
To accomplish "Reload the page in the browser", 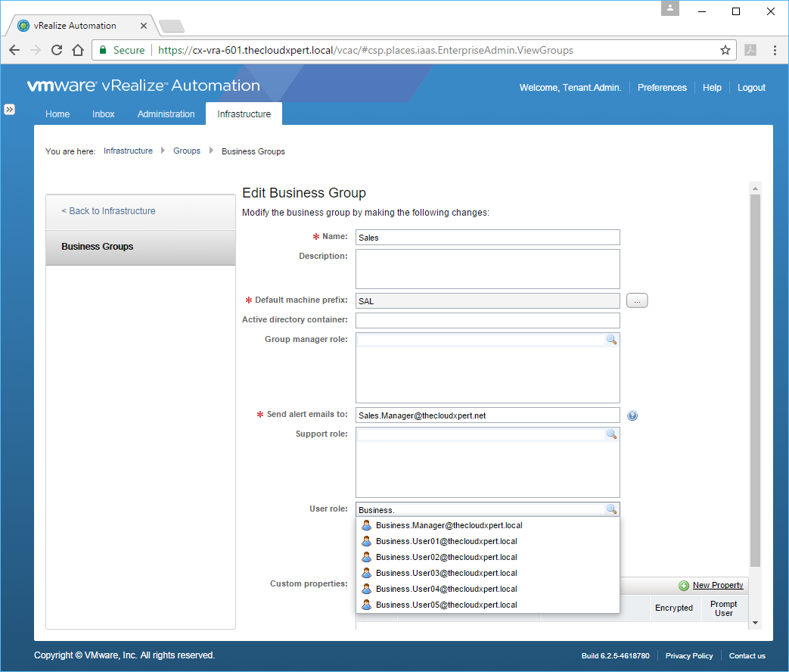I will [56, 50].
